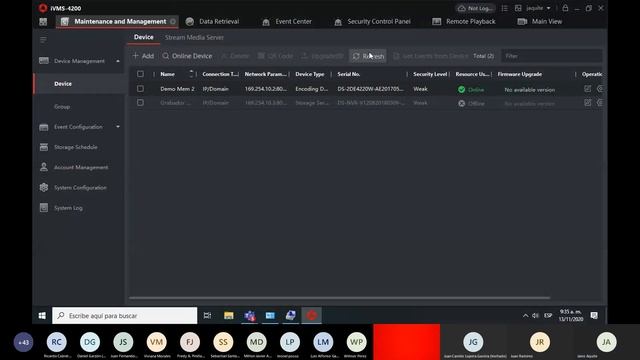Image resolution: width=640 pixels, height=360 pixels.
Task: Click the Device Type column header
Action: (x=310, y=74)
